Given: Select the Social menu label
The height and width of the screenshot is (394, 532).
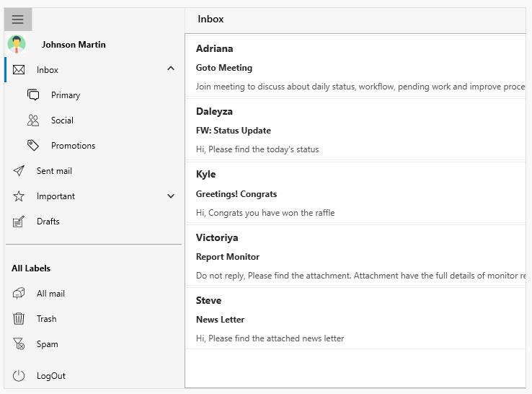Looking at the screenshot, I should coord(62,121).
